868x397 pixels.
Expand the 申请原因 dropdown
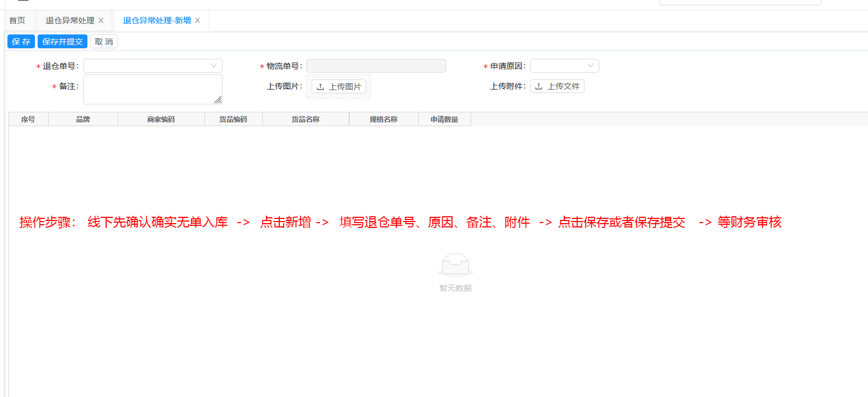pos(564,66)
